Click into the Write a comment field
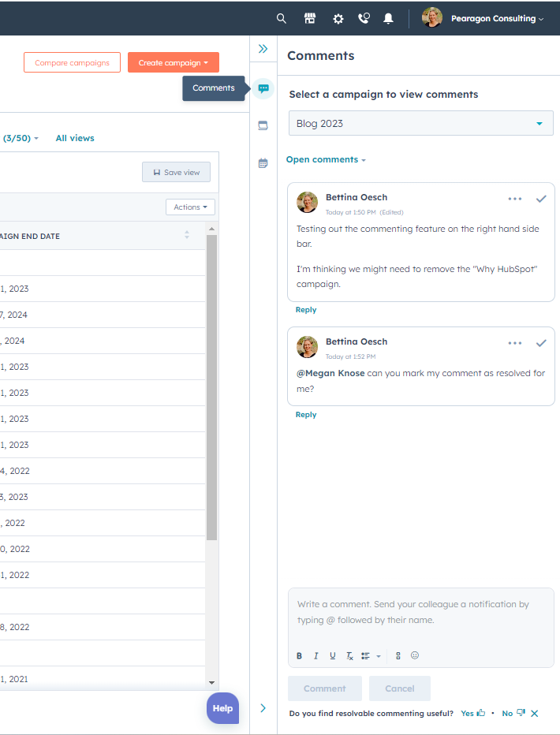 point(421,612)
